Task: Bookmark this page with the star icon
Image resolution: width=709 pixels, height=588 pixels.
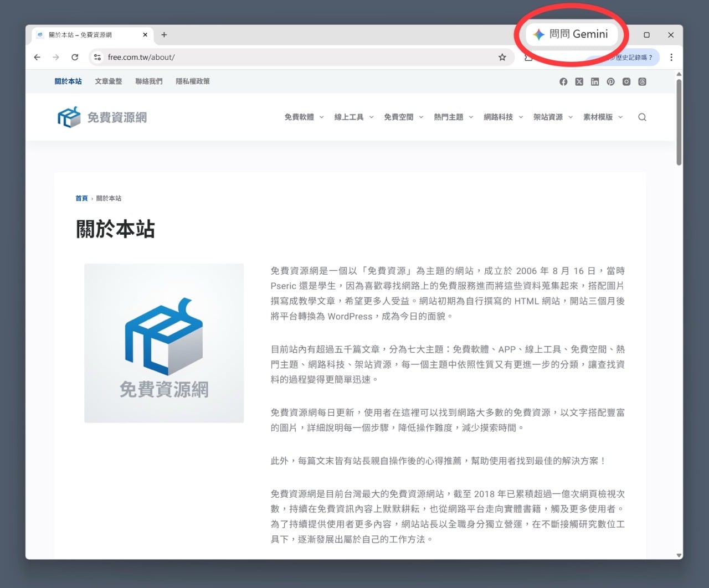Action: coord(502,57)
